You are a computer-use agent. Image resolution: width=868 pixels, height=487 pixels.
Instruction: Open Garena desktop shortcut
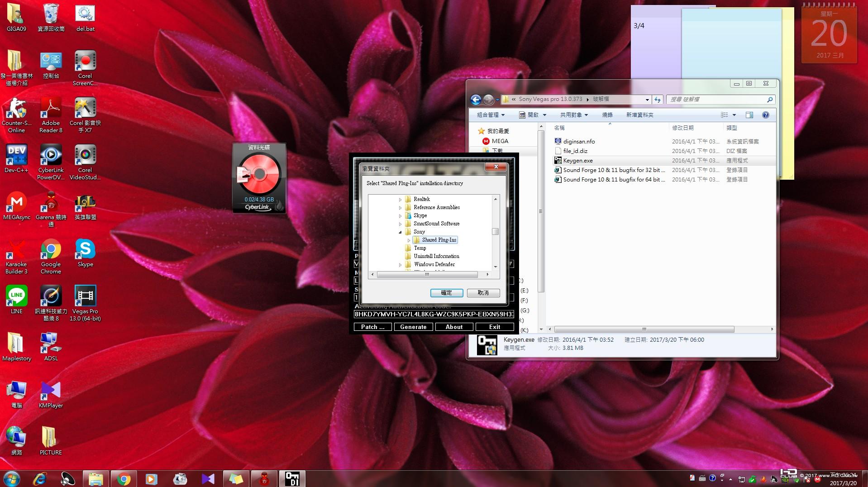[x=51, y=209]
